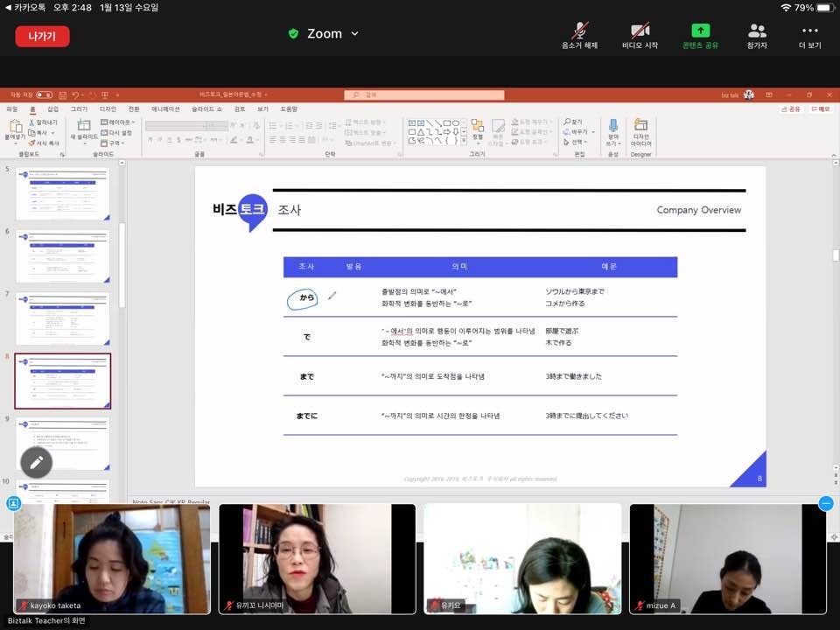Switch to the 검토 ribbon tab

point(240,109)
